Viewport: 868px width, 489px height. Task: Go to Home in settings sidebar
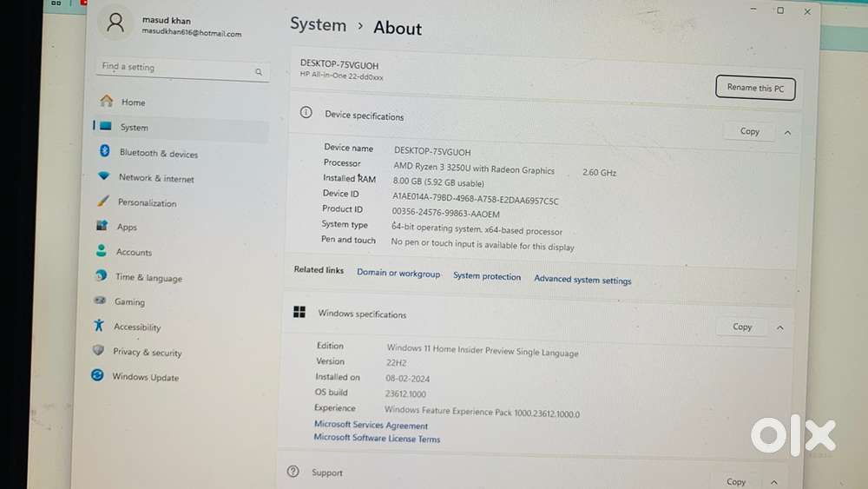point(133,102)
